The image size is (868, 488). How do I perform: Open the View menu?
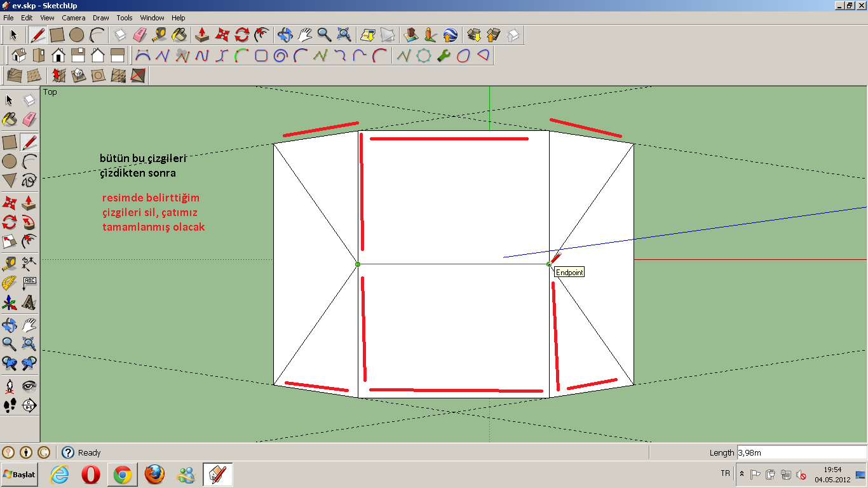[47, 18]
